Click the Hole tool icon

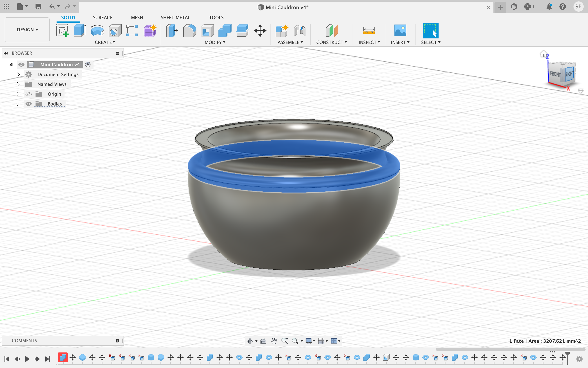115,31
